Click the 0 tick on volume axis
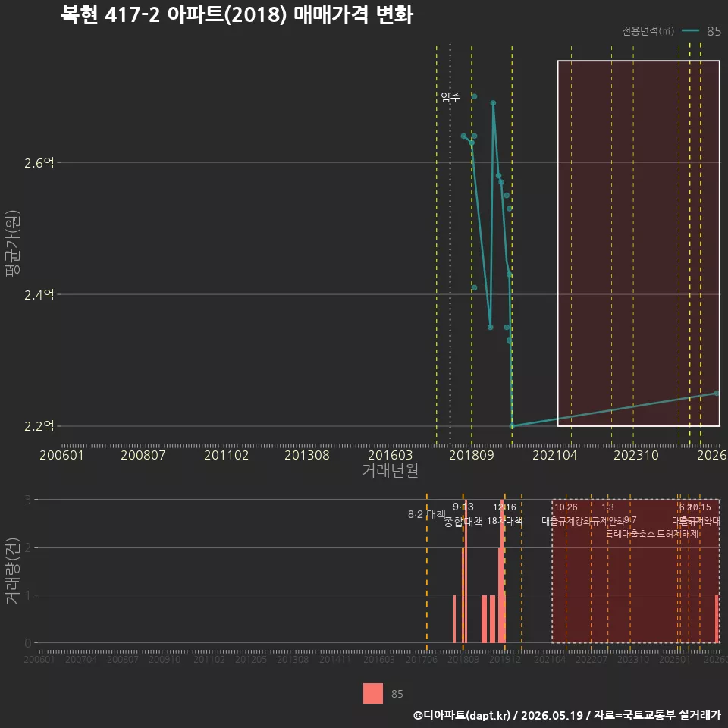728x728 pixels. coord(28,643)
